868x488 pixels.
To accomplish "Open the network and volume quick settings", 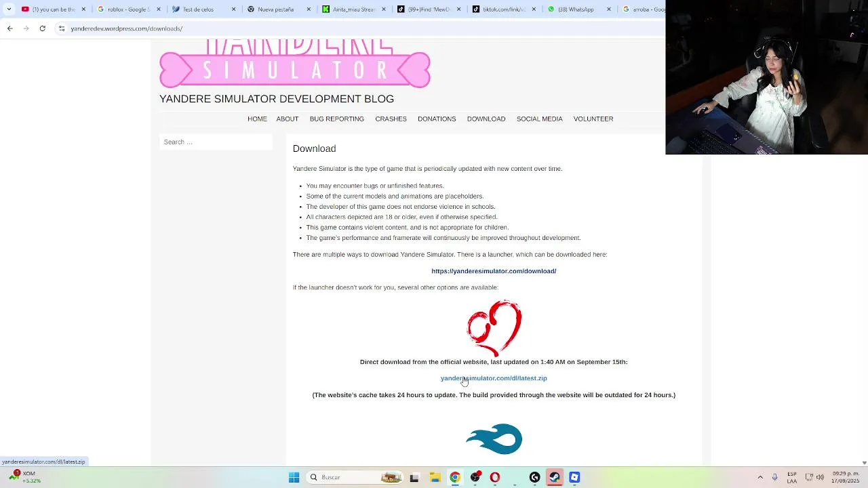I will coord(814,477).
